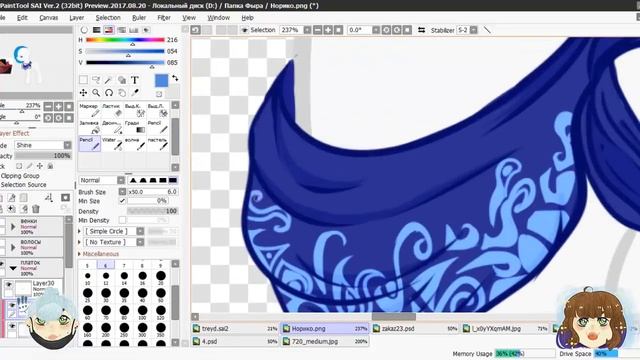The width and height of the screenshot is (640, 360).
Task: Switch to the 720_medium.jpg document tab
Action: point(325,341)
